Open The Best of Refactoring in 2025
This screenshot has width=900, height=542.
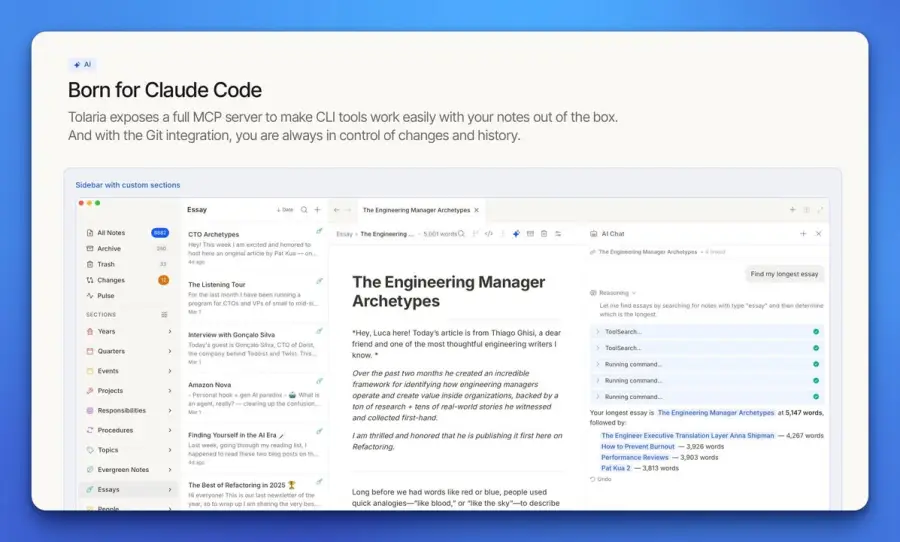255,494
